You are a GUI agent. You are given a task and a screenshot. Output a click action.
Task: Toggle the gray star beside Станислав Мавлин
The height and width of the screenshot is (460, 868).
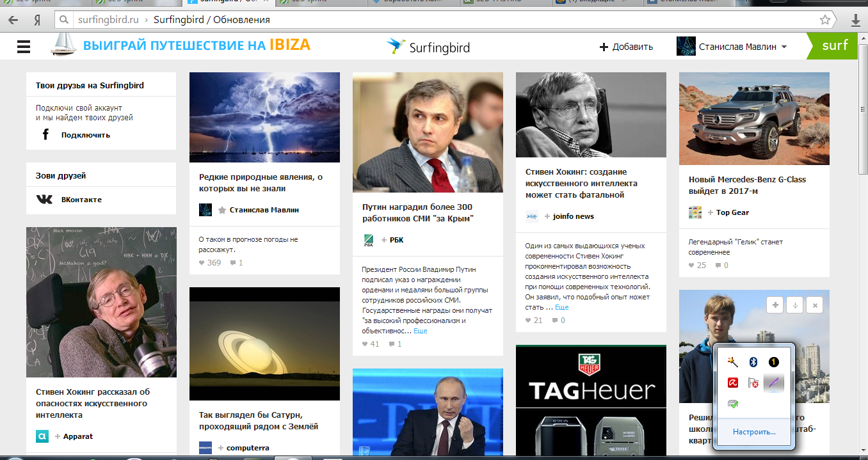pyautogui.click(x=222, y=210)
